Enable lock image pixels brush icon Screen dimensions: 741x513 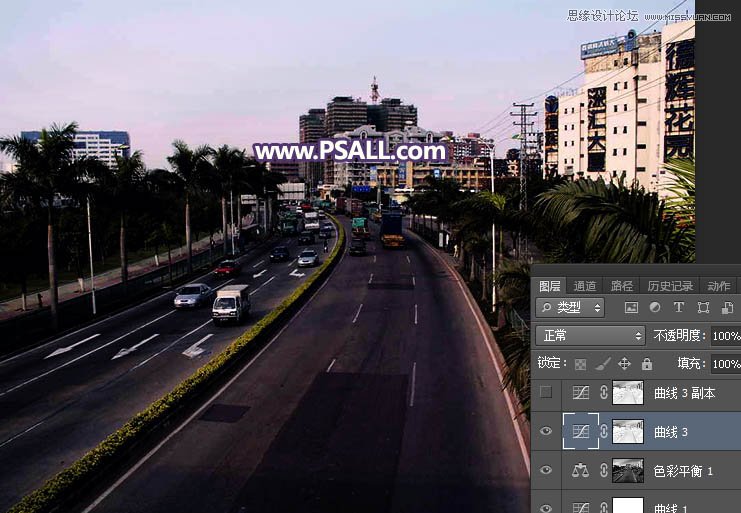[x=602, y=364]
